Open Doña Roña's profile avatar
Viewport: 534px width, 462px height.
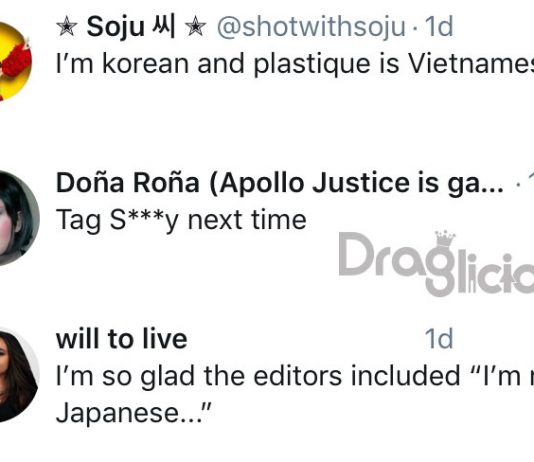coord(18,218)
